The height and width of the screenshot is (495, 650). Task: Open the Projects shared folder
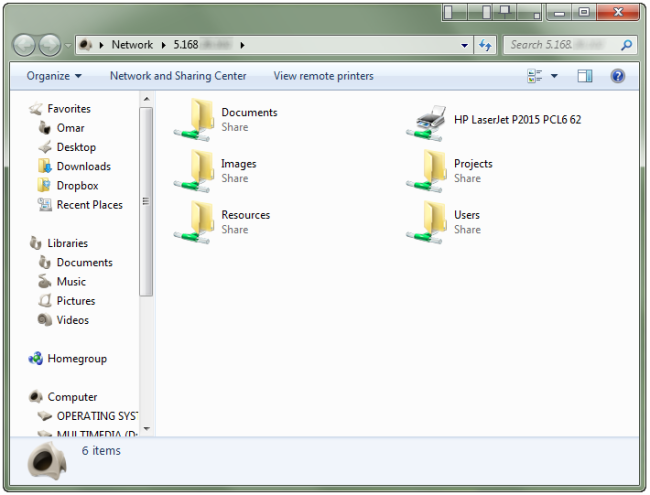[x=450, y=171]
